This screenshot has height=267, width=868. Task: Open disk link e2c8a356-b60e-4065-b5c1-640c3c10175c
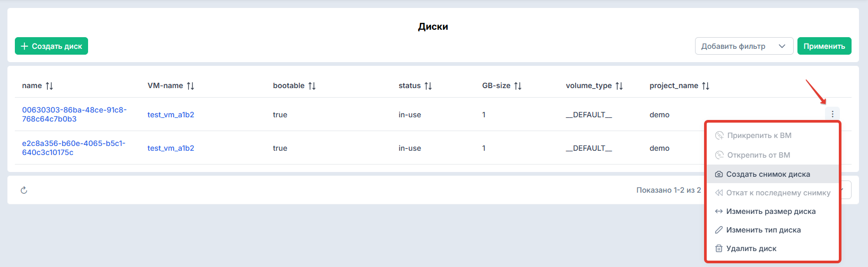[74, 148]
